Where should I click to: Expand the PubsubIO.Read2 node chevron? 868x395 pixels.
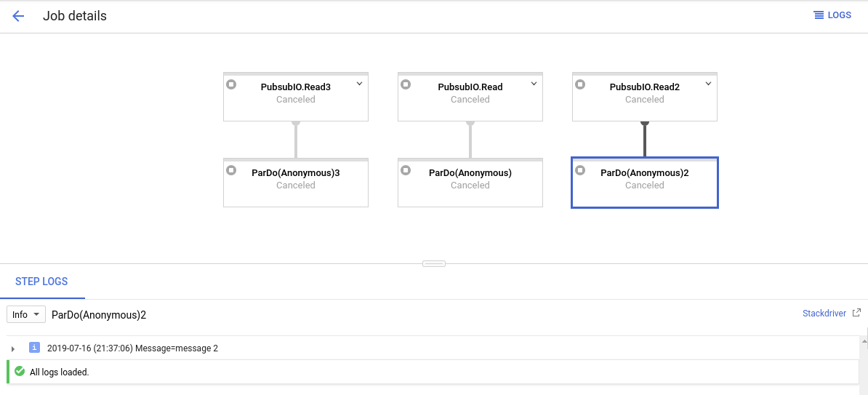tap(708, 84)
